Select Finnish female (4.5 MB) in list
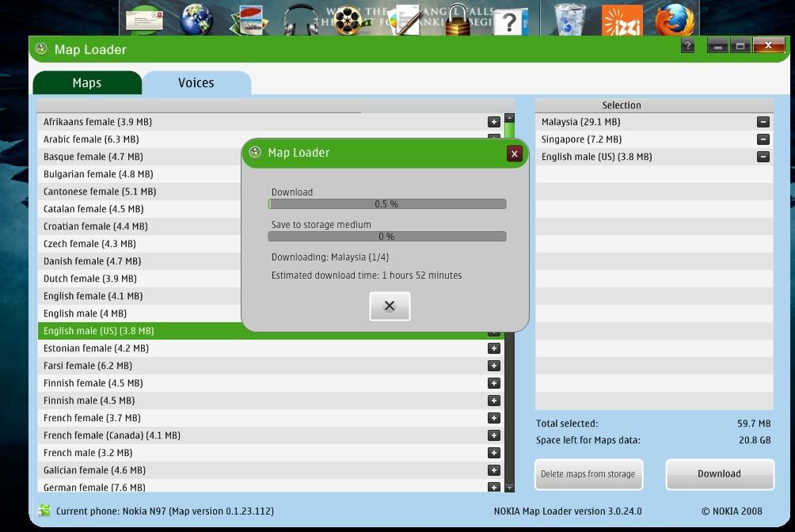Screen dimensions: 795x532 [x=92, y=383]
